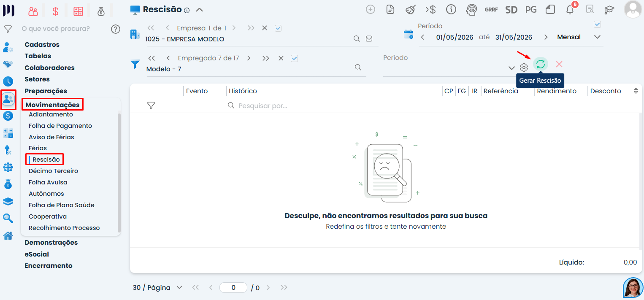Viewport: 644px width, 300px height.
Task: Go to next employee arrow
Action: coord(249,58)
